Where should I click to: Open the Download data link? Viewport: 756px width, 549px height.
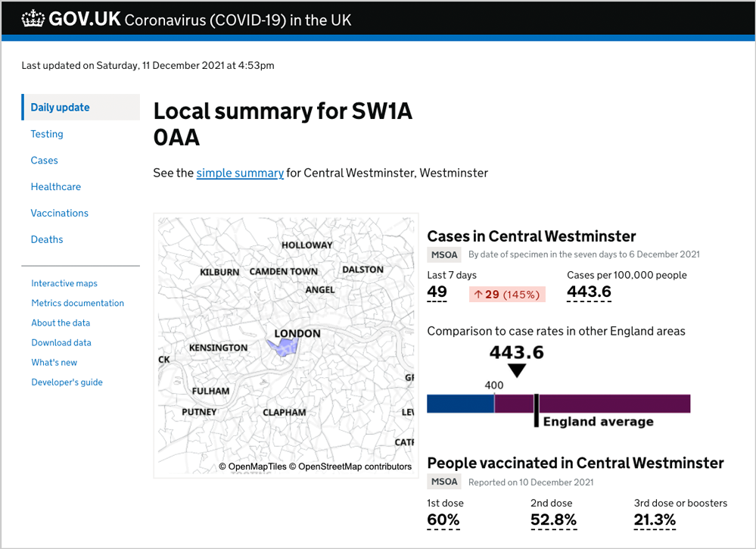61,342
